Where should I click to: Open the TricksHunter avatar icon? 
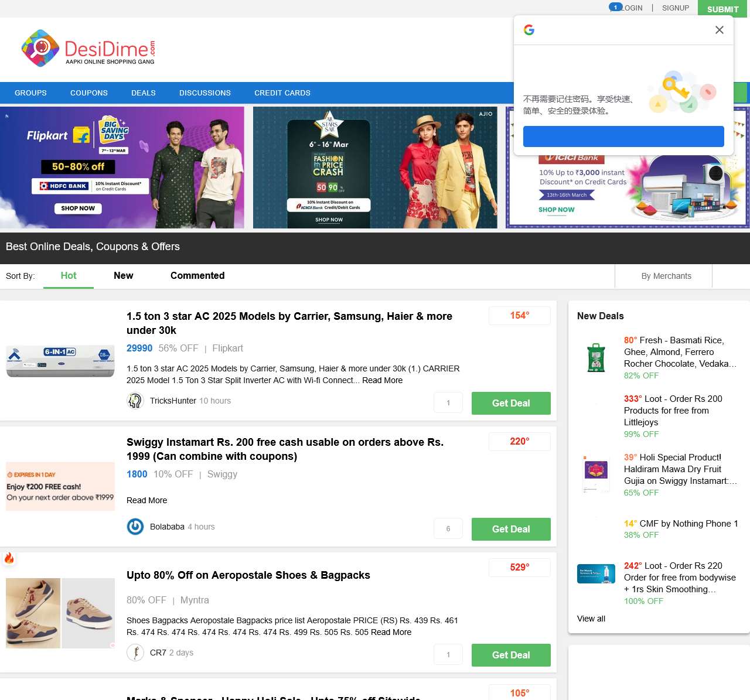click(135, 401)
